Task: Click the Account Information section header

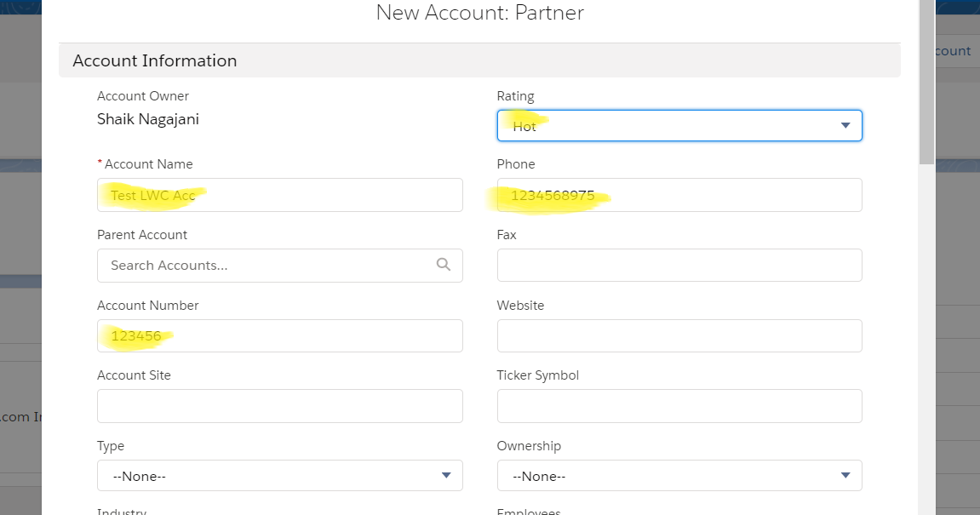Action: (x=155, y=61)
